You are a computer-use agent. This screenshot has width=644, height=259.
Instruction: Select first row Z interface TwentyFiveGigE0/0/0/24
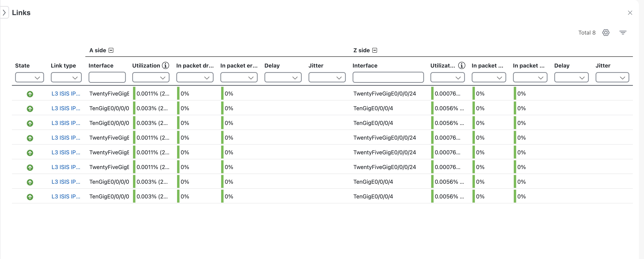(x=385, y=94)
